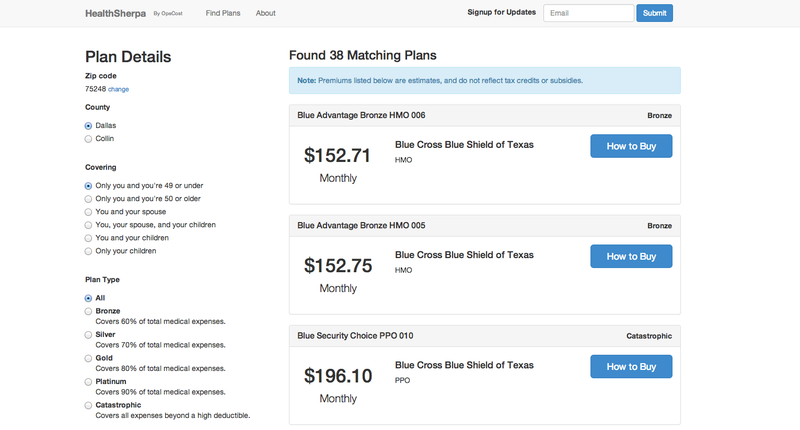Click 'Covers 60% of total medical expenses' text

pyautogui.click(x=160, y=321)
